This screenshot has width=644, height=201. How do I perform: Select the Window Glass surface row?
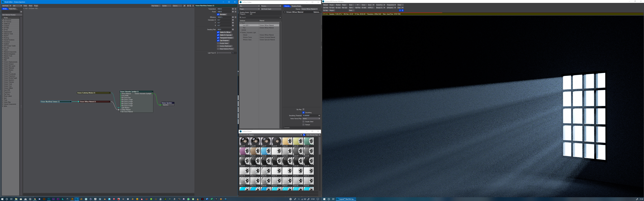click(247, 40)
